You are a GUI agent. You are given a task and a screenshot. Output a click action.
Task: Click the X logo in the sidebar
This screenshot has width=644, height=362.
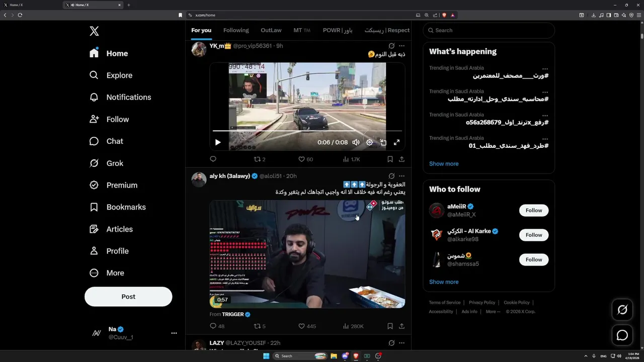94,31
